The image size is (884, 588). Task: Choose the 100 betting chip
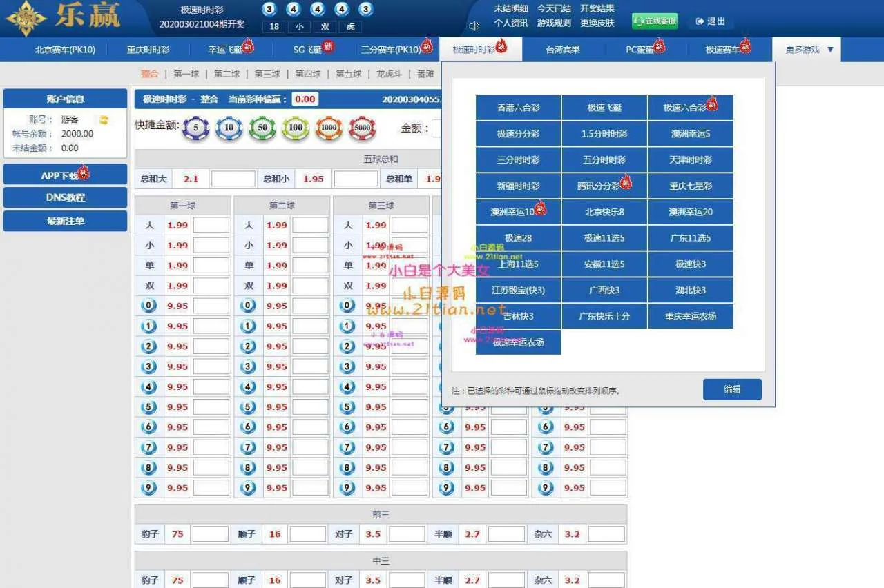pyautogui.click(x=296, y=128)
